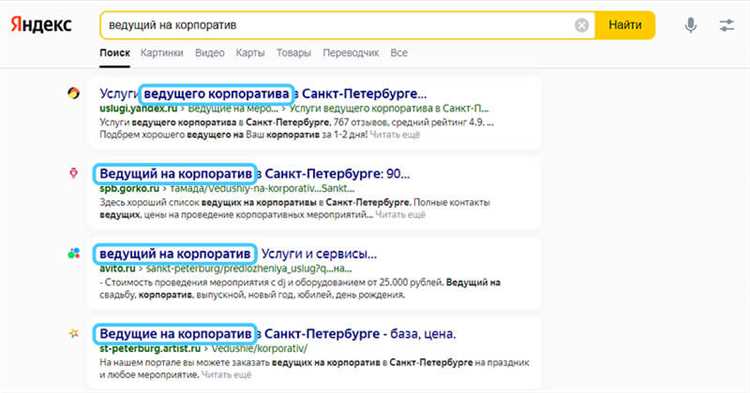Open the Переводчик tab
Image resolution: width=750 pixels, height=393 pixels.
[351, 53]
